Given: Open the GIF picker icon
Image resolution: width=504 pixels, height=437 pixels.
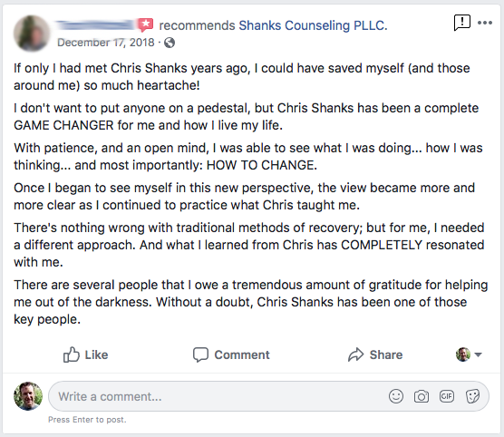Looking at the screenshot, I should (x=447, y=396).
